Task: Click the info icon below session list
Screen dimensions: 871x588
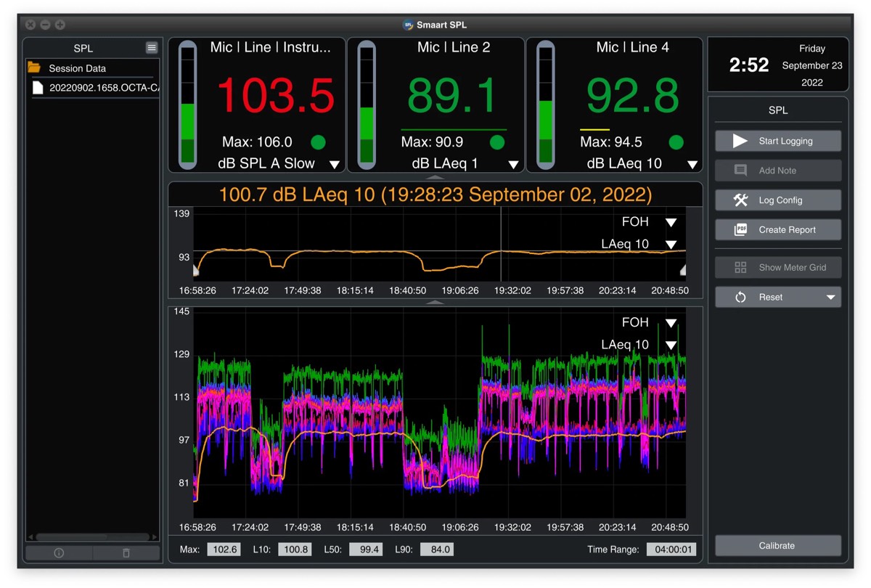Action: (59, 553)
